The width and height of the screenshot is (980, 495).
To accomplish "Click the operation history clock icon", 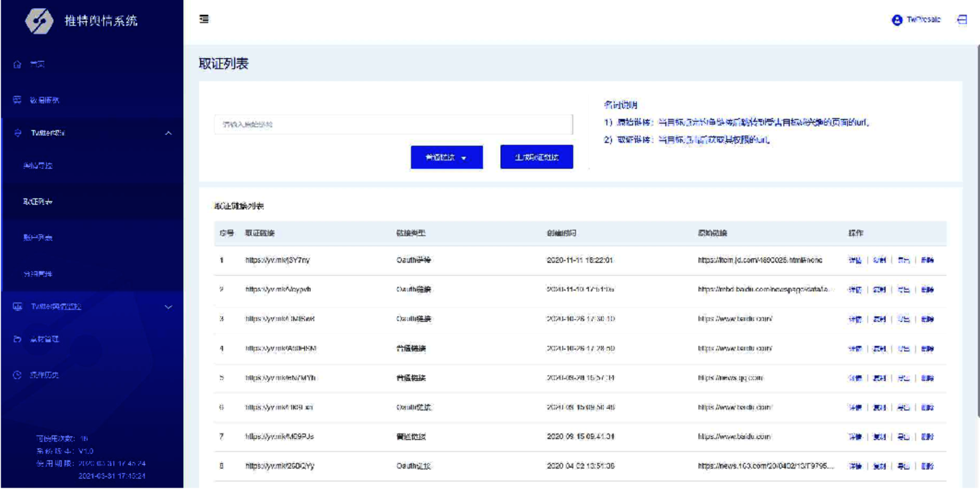I will (x=17, y=374).
